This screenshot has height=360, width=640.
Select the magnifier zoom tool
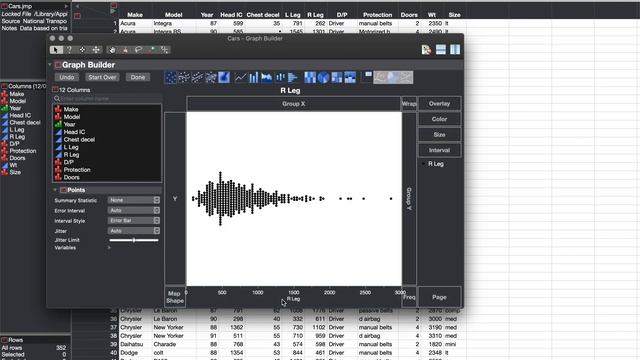point(151,50)
